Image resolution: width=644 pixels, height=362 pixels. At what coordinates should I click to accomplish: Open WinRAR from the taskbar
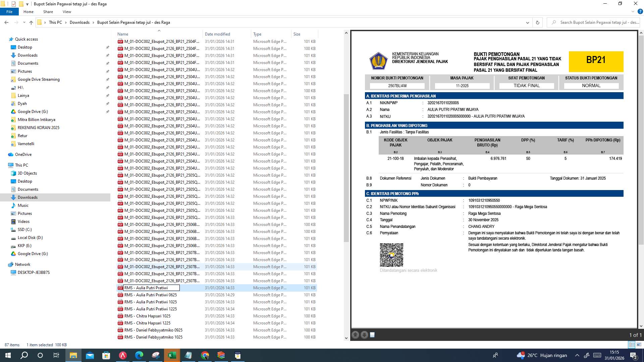[x=221, y=355]
